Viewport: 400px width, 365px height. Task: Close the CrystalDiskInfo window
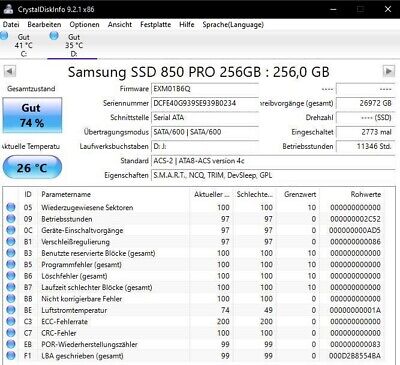tap(388, 9)
